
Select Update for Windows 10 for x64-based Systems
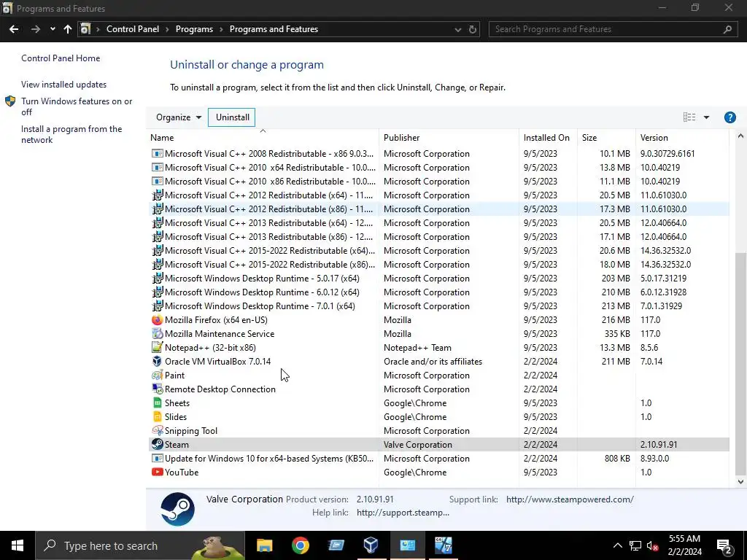click(438, 459)
